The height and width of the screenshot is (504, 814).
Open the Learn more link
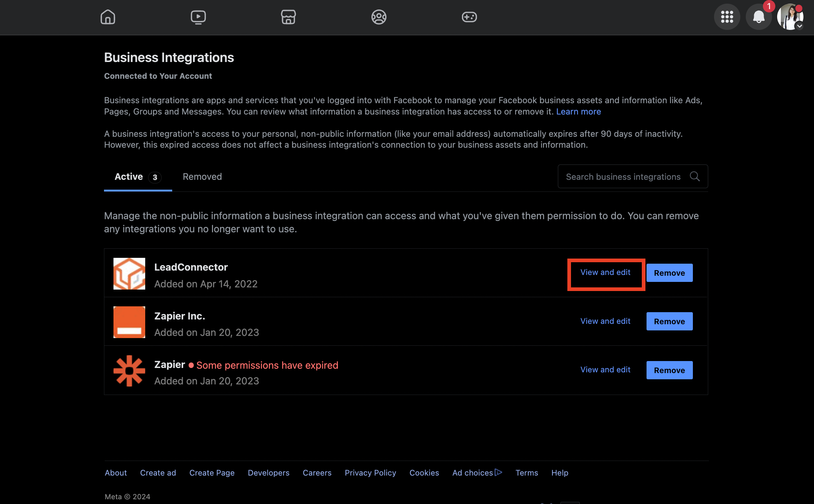(578, 112)
